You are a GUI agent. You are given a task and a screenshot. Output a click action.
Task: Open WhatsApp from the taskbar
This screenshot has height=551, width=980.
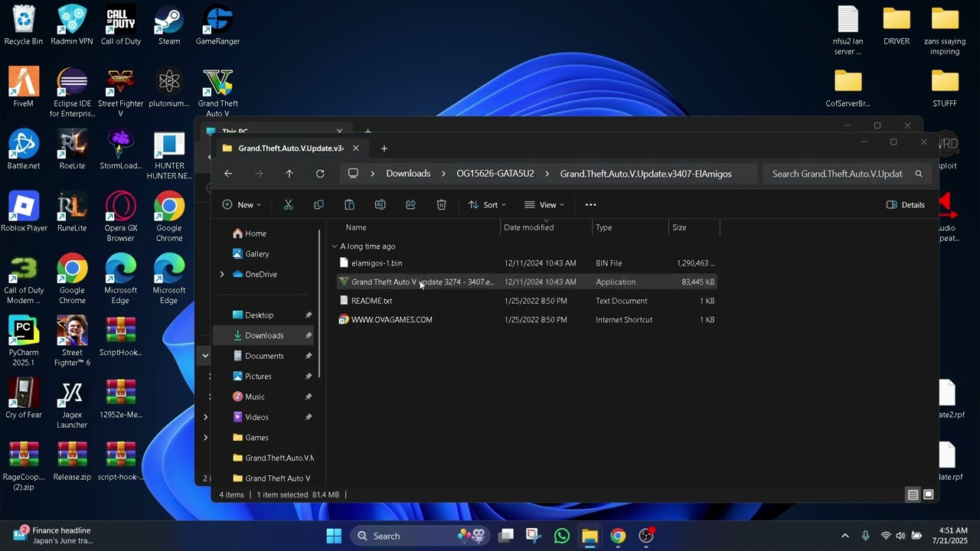pos(562,536)
